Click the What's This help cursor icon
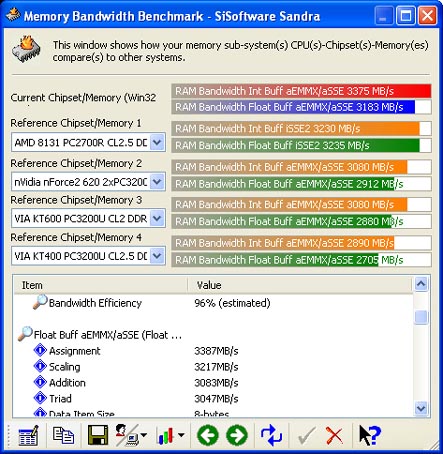The height and width of the screenshot is (454, 443). 370,435
